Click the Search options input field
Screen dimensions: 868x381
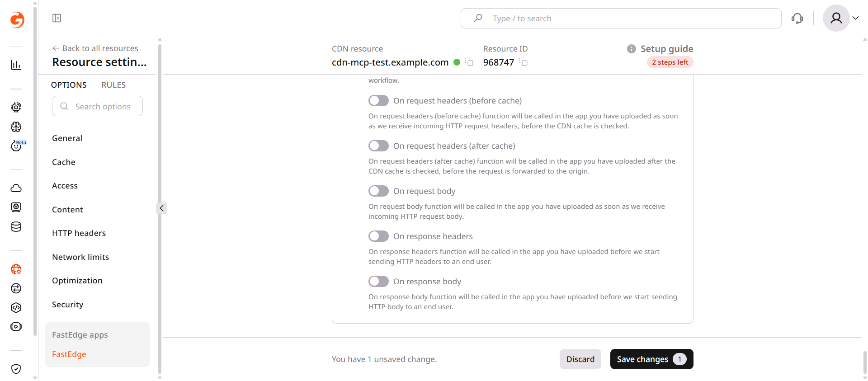pyautogui.click(x=97, y=106)
